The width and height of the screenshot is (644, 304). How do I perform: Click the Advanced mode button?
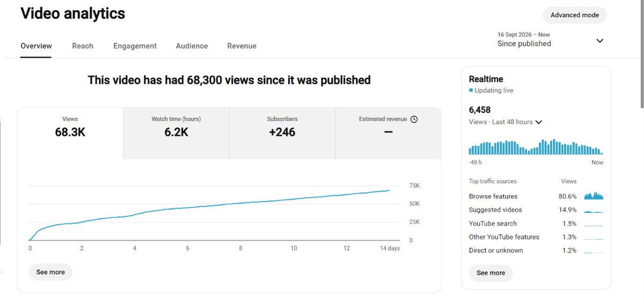(x=575, y=15)
